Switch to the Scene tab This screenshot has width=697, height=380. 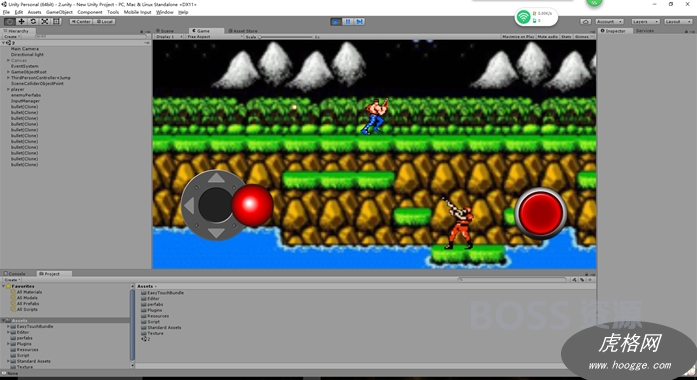point(164,31)
